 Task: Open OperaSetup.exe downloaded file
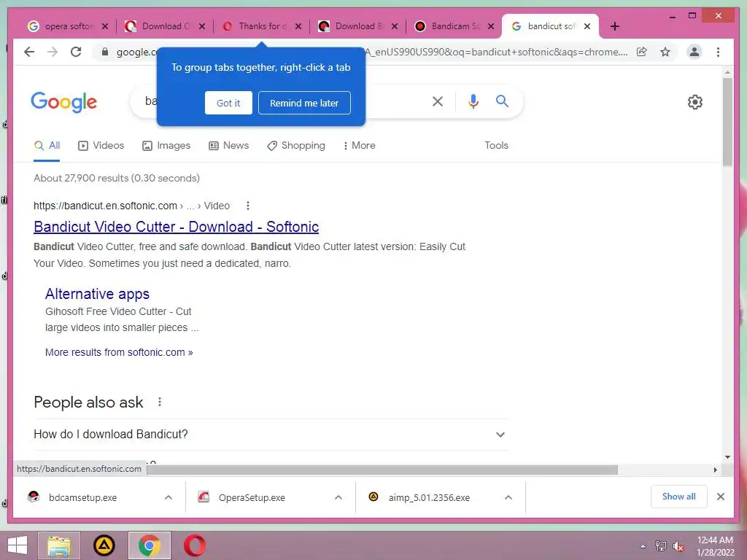point(252,497)
